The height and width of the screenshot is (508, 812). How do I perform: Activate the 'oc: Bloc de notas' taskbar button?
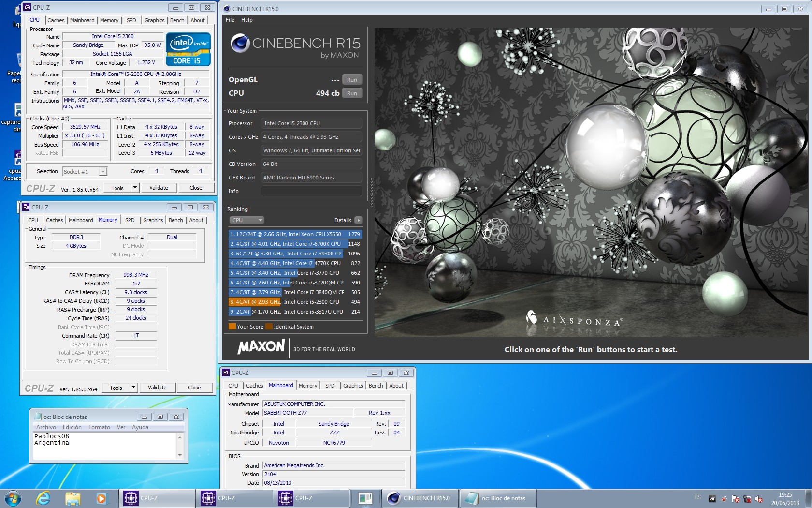click(x=497, y=498)
